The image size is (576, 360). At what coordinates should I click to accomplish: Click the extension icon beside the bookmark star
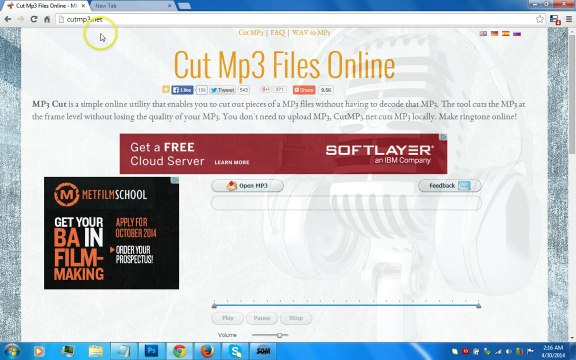click(555, 19)
